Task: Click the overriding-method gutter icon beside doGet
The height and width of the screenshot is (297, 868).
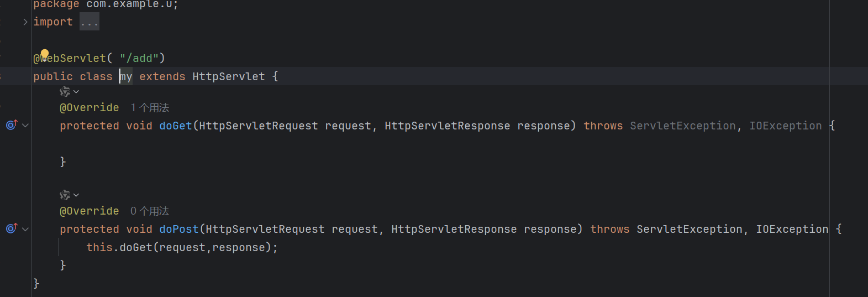Action: 12,125
